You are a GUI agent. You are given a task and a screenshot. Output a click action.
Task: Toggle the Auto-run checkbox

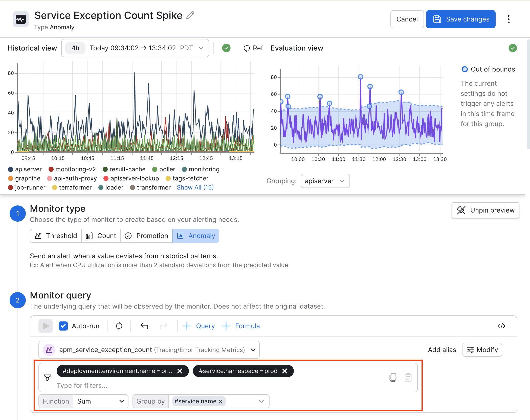coord(63,326)
